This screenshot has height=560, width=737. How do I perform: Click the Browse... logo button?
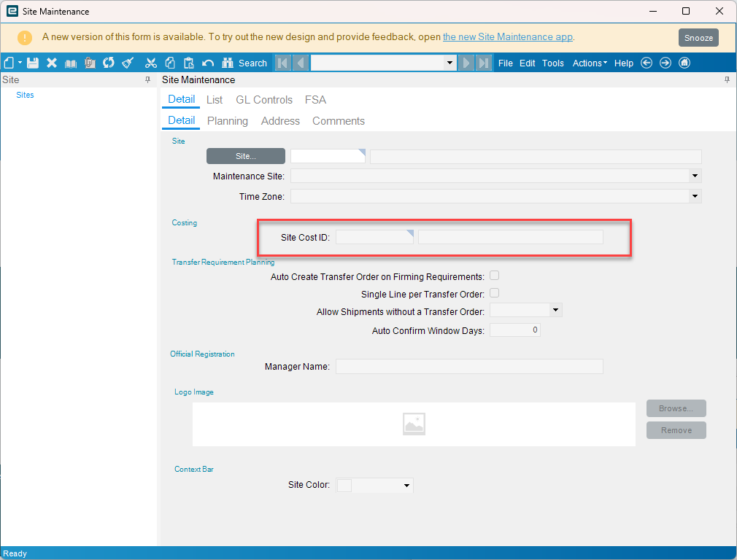pyautogui.click(x=676, y=408)
